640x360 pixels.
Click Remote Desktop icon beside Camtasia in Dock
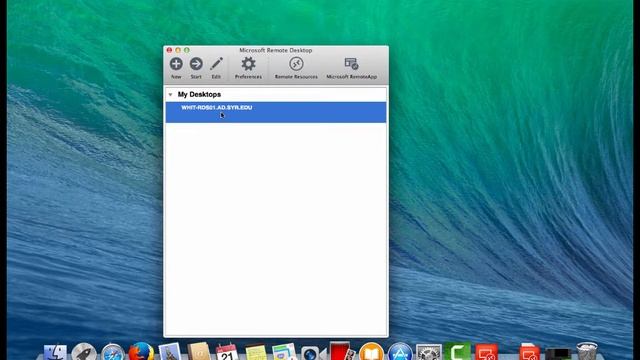[487, 352]
